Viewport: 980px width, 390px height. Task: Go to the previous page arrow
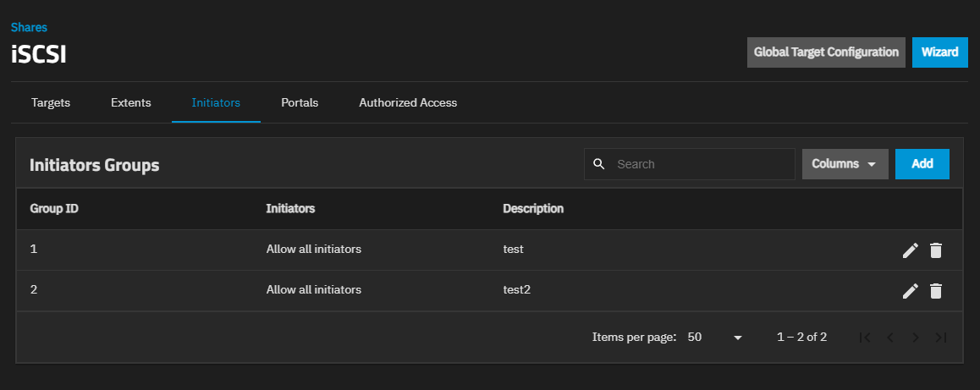click(x=889, y=338)
